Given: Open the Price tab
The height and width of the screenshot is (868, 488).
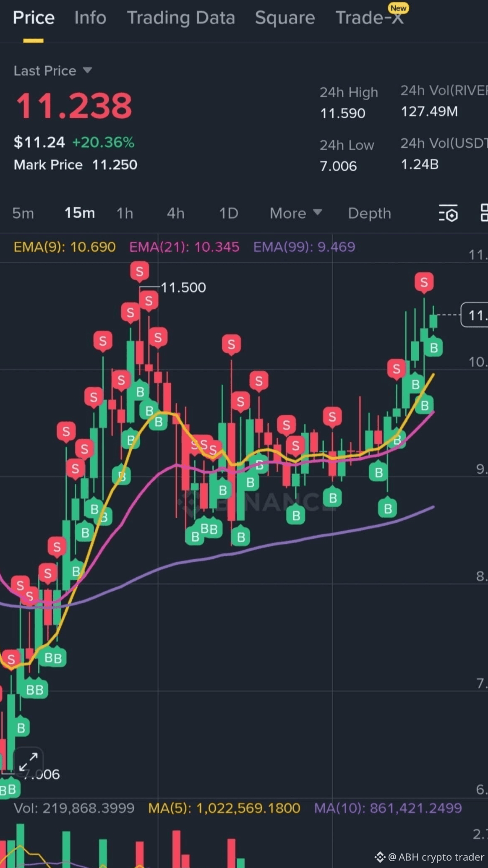Looking at the screenshot, I should pyautogui.click(x=34, y=18).
